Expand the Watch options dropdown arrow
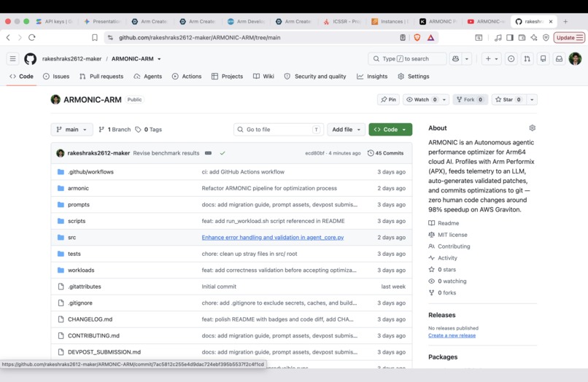 [x=444, y=100]
